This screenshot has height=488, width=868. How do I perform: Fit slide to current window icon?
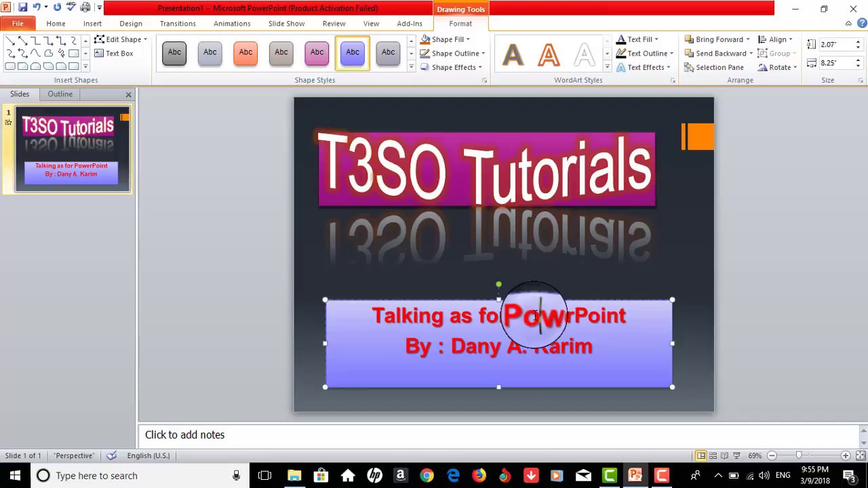click(x=861, y=455)
